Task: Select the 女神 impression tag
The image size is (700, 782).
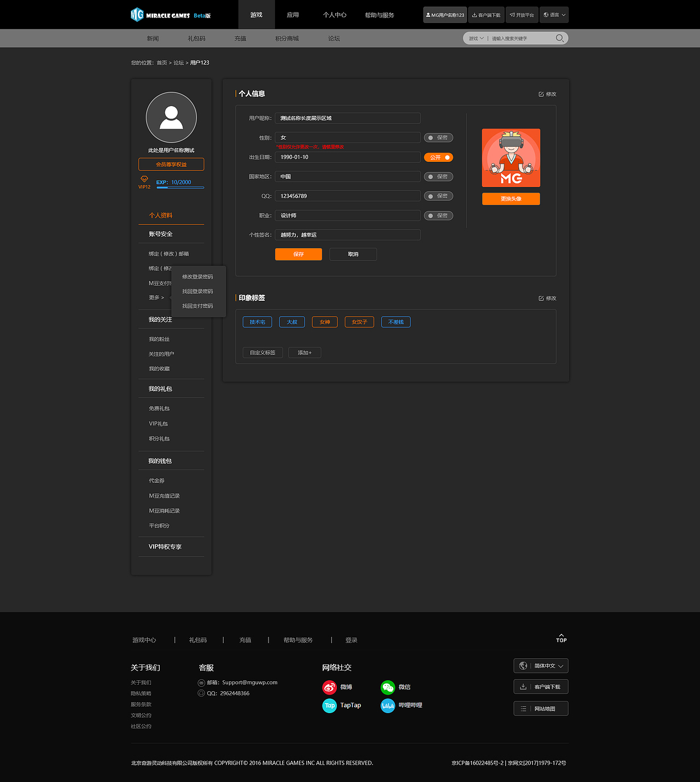Action: (x=325, y=322)
